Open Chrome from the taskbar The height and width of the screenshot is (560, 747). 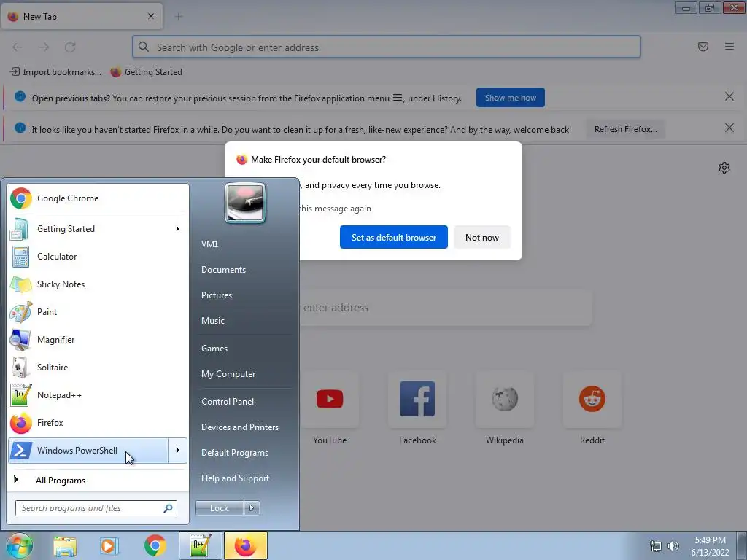pyautogui.click(x=155, y=545)
